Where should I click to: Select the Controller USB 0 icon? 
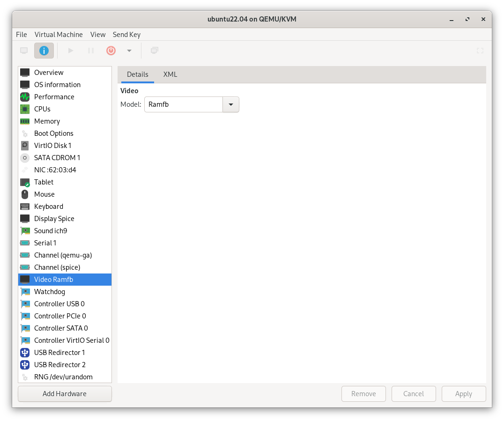[x=25, y=304]
